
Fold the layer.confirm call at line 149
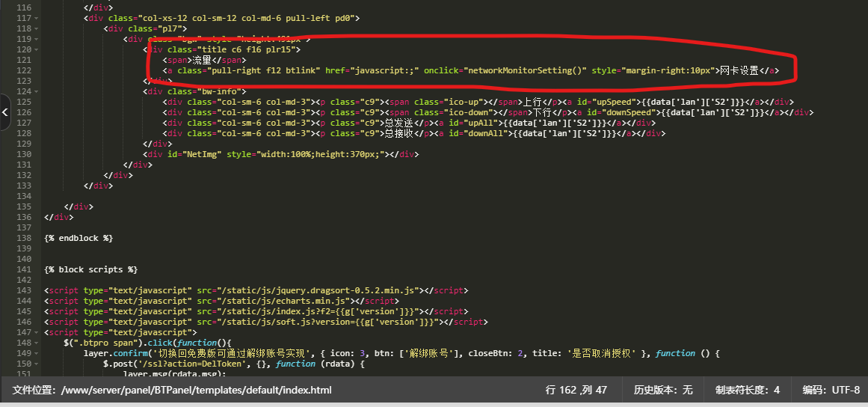(36, 353)
